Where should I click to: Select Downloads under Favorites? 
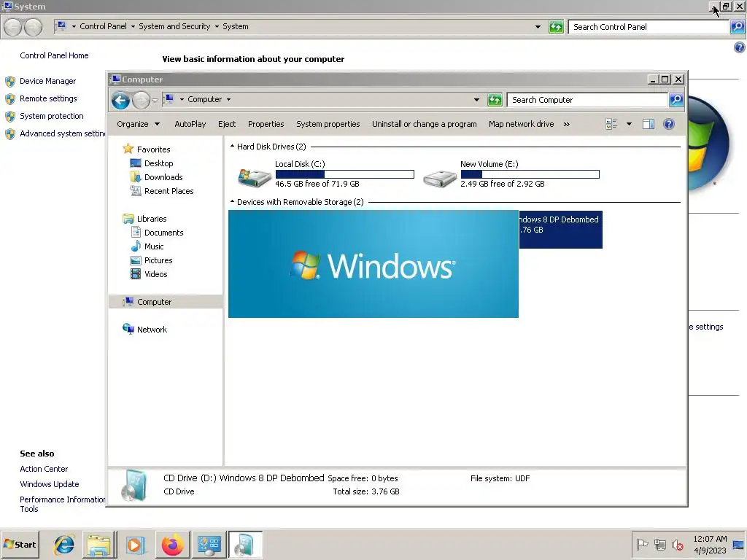[163, 176]
